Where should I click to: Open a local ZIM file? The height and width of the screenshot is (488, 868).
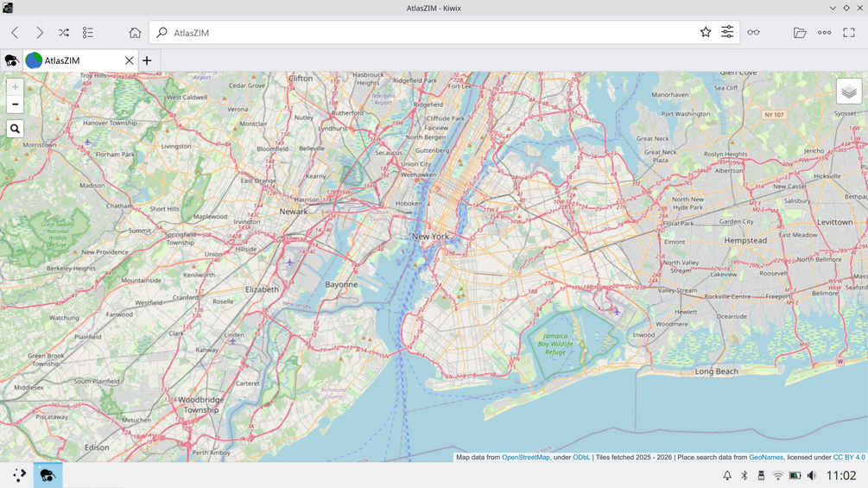tap(800, 33)
